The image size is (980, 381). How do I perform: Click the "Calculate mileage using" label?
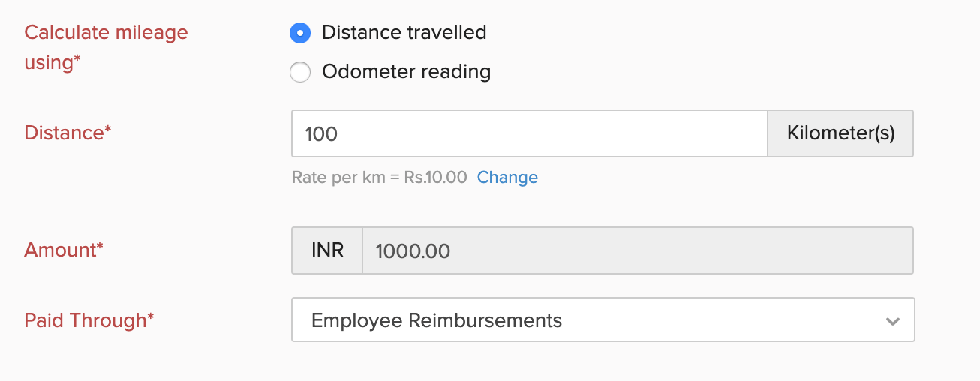pyautogui.click(x=106, y=47)
